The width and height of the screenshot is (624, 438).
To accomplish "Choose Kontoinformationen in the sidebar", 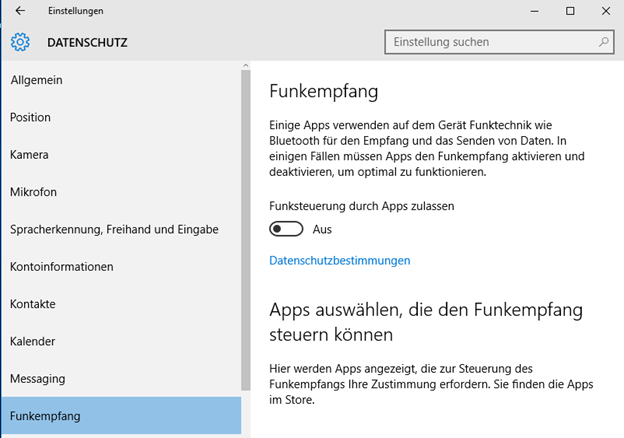I will click(121, 267).
